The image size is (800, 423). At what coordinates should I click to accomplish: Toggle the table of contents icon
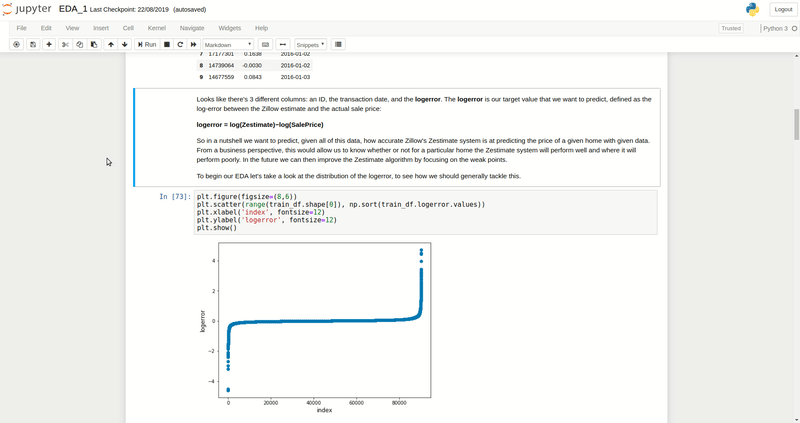point(338,44)
